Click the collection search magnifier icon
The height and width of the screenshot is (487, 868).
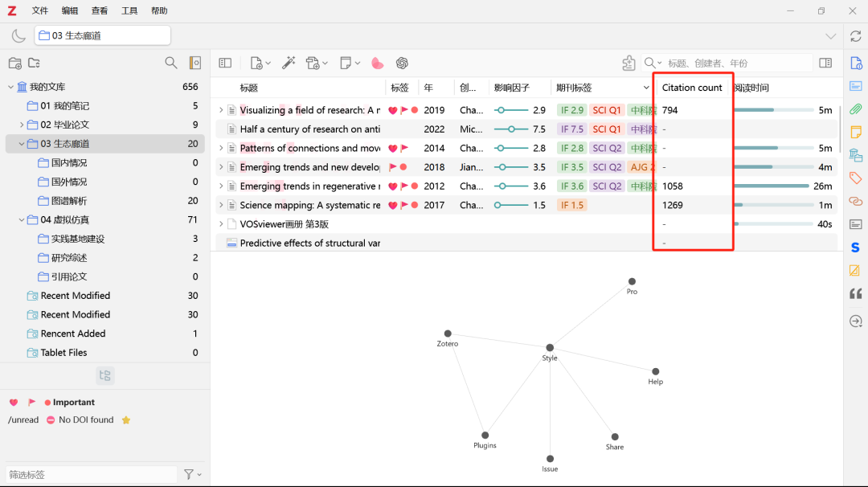pos(170,63)
